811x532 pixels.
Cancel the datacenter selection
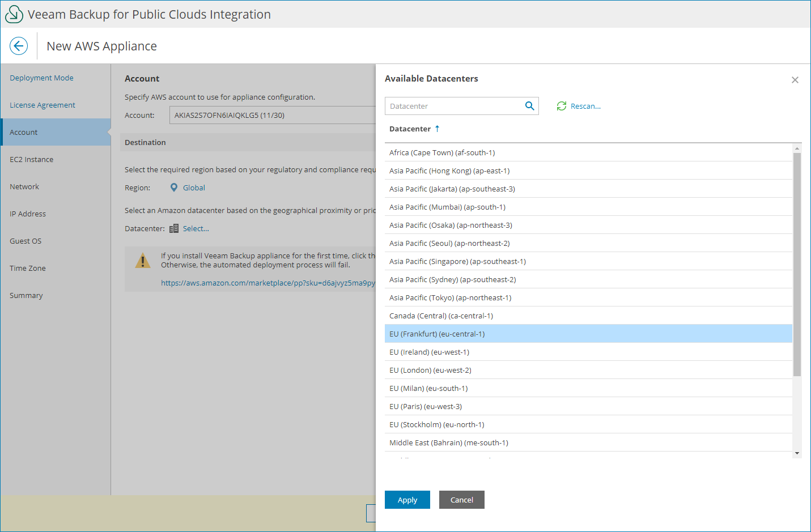[461, 500]
